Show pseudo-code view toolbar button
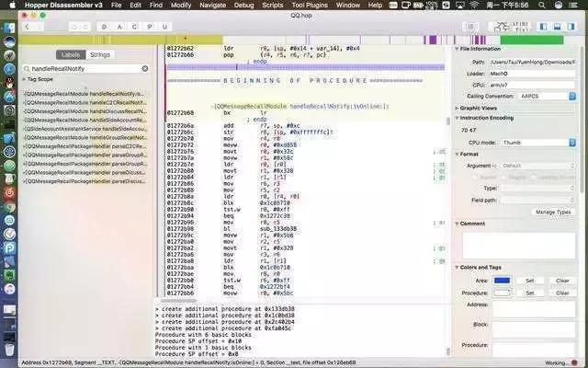 pos(521,27)
